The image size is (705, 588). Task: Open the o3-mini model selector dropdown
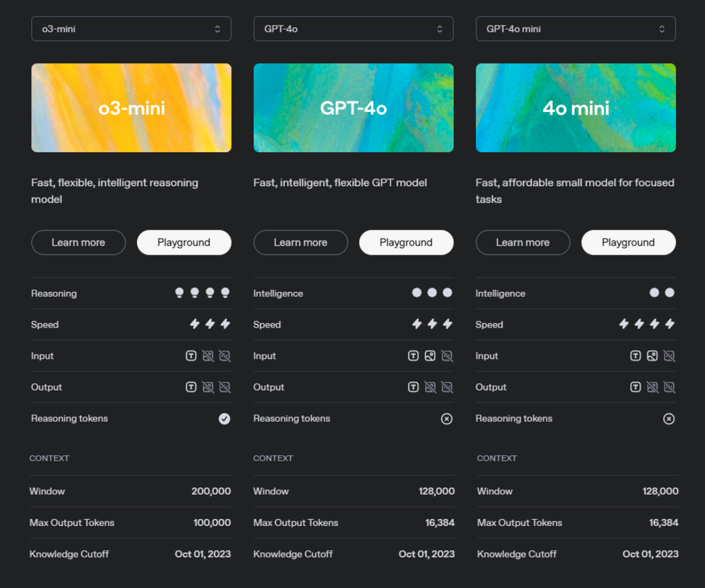(131, 29)
